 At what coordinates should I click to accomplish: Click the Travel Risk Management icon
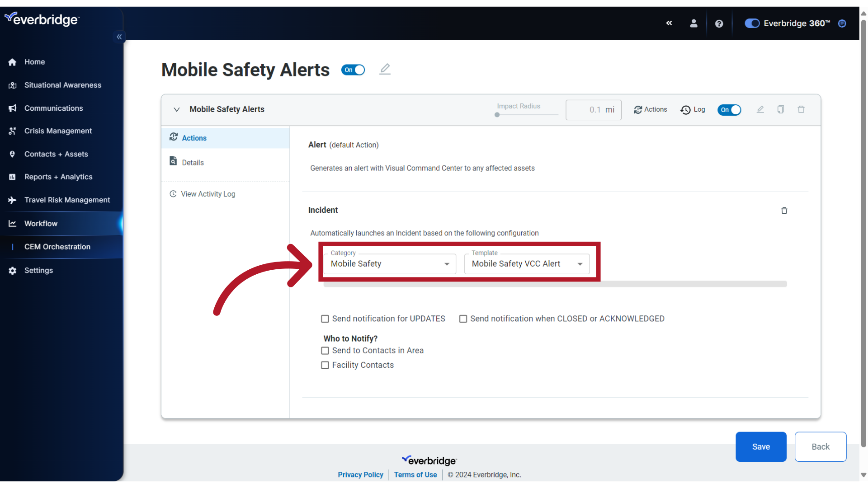click(13, 200)
